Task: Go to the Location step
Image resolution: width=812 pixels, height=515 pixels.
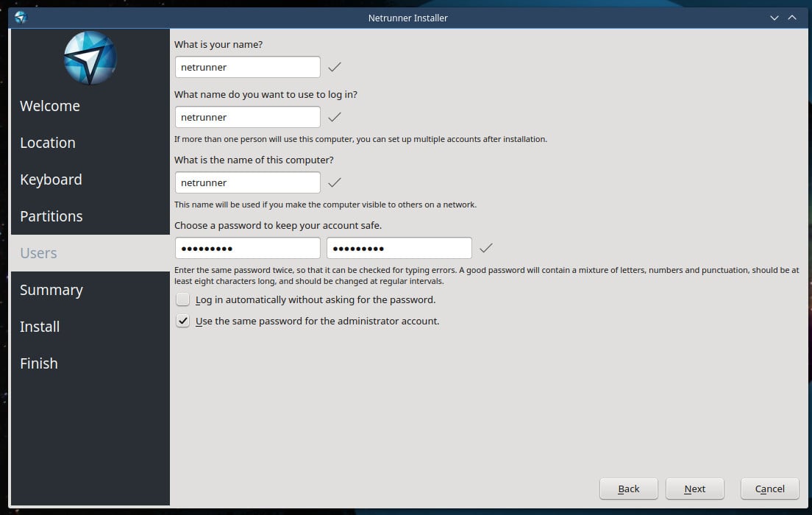Action: (48, 143)
